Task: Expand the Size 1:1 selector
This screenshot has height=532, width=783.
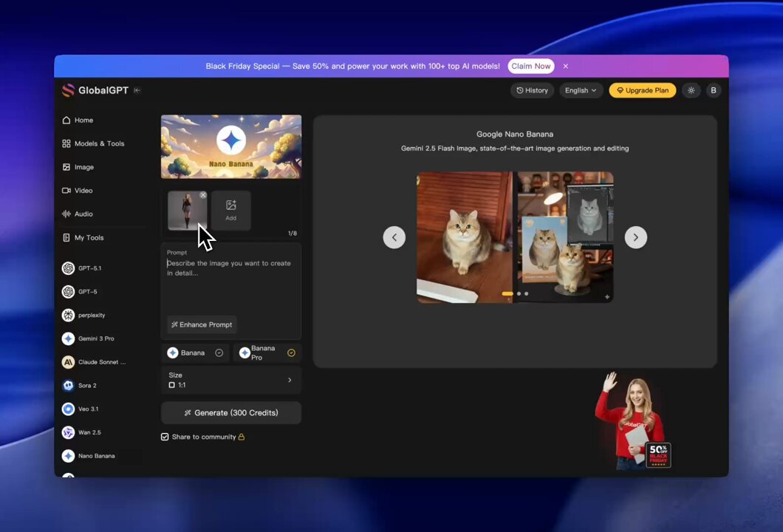Action: (231, 380)
